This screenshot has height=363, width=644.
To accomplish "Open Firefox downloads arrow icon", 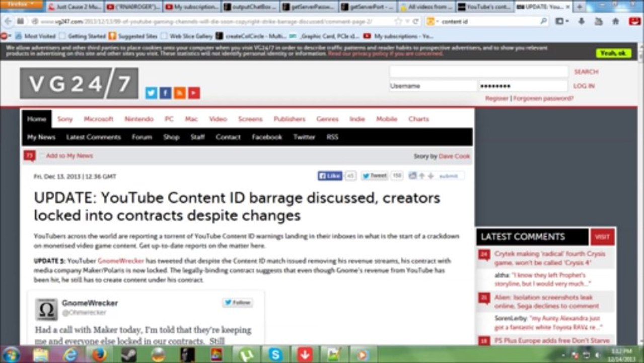I will click(x=582, y=22).
